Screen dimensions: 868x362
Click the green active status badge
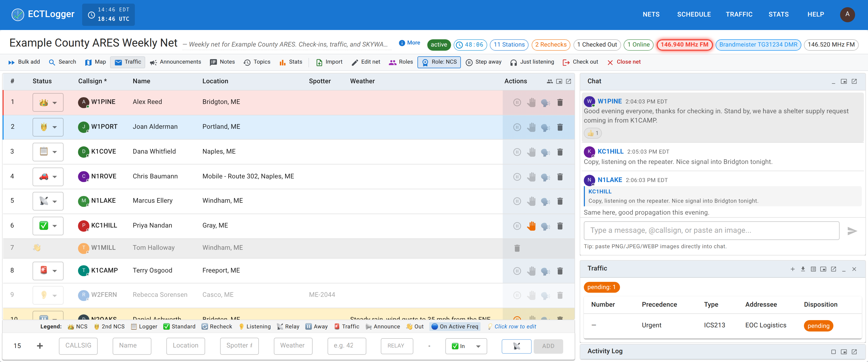click(x=439, y=44)
